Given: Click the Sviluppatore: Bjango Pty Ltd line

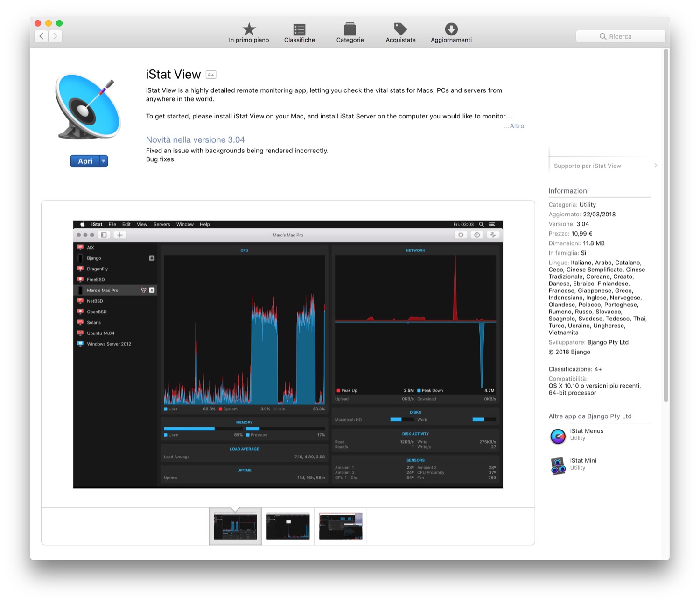Looking at the screenshot, I should tap(588, 342).
